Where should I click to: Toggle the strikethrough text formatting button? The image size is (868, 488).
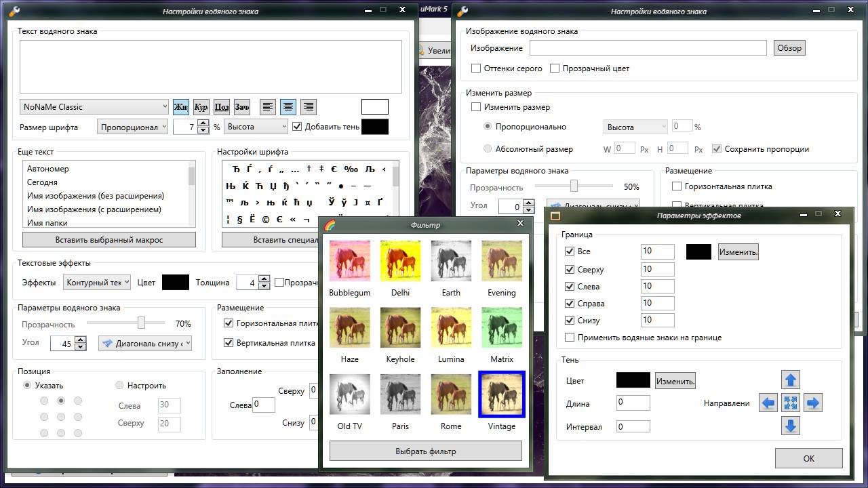click(241, 107)
